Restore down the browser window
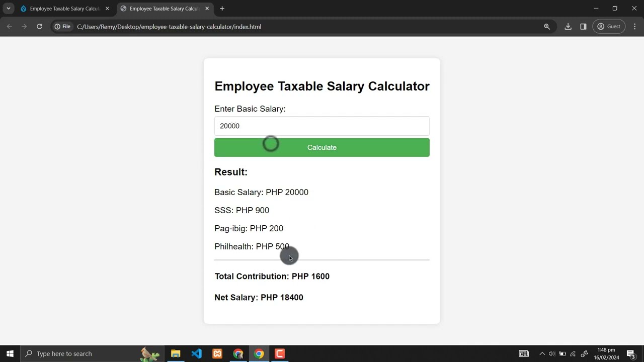 (615, 9)
